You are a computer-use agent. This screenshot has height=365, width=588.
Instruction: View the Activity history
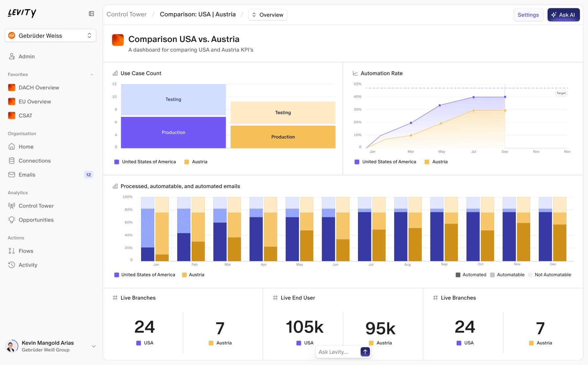28,265
